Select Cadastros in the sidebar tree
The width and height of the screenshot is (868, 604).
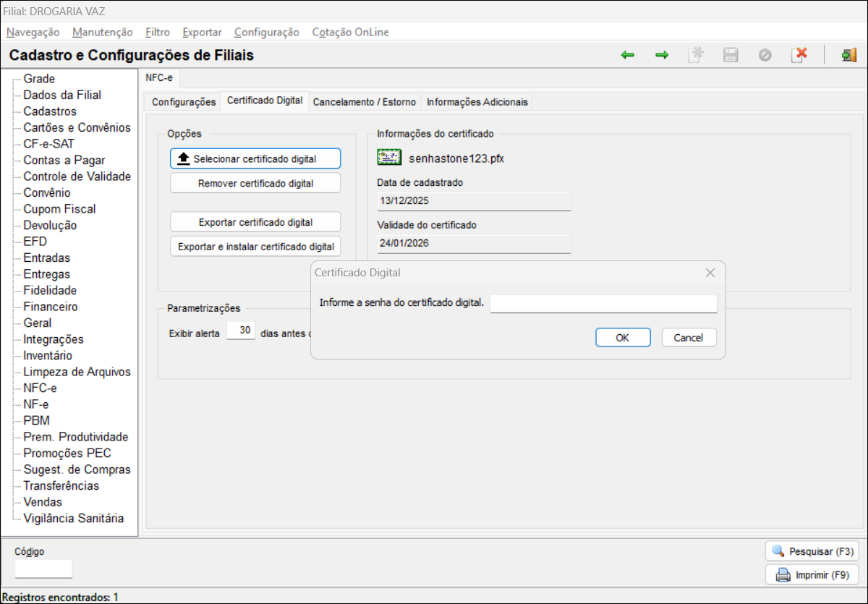tap(50, 111)
